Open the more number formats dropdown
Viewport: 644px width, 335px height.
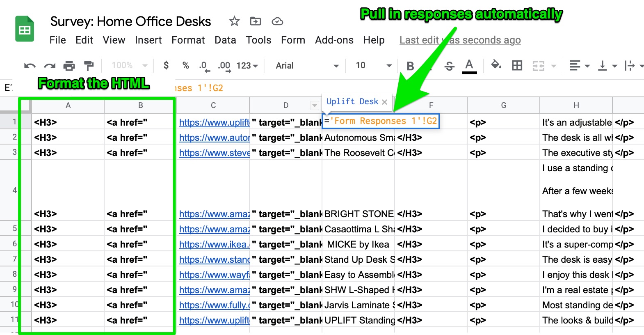tap(247, 66)
